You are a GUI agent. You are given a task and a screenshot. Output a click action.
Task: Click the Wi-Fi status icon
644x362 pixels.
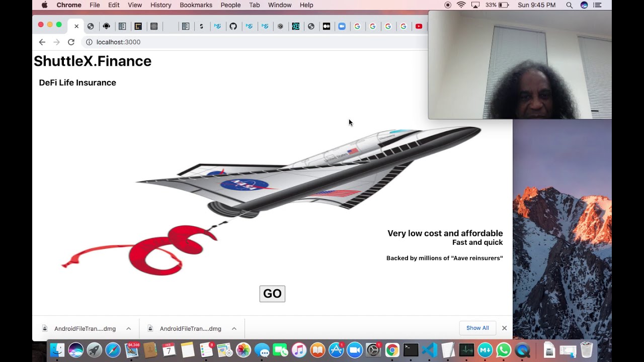coord(461,5)
